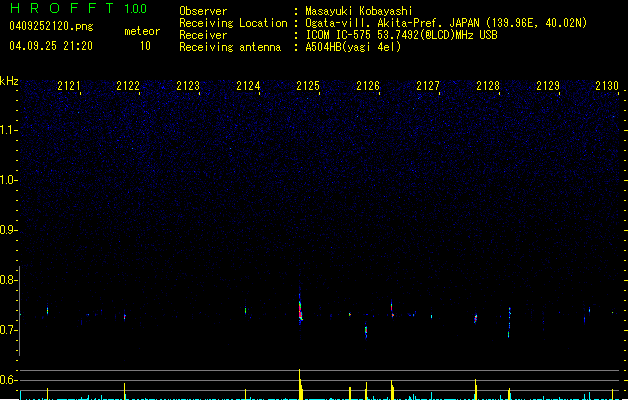Click the 0.6 frequency axis label
The width and height of the screenshot is (629, 400).
tap(8, 380)
